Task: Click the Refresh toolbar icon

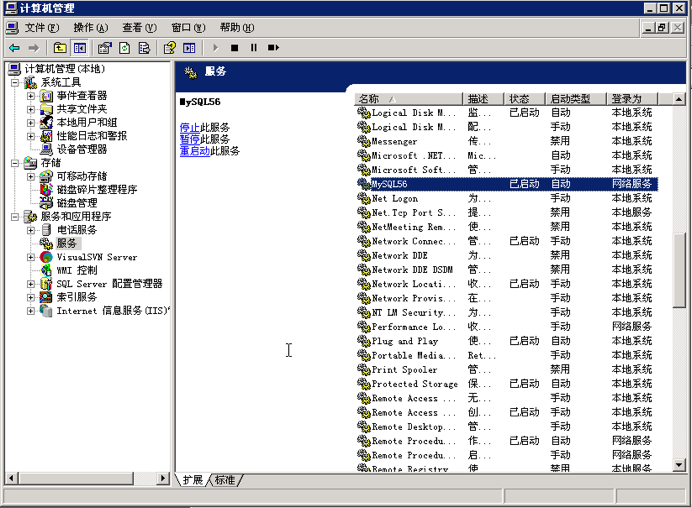Action: (125, 48)
